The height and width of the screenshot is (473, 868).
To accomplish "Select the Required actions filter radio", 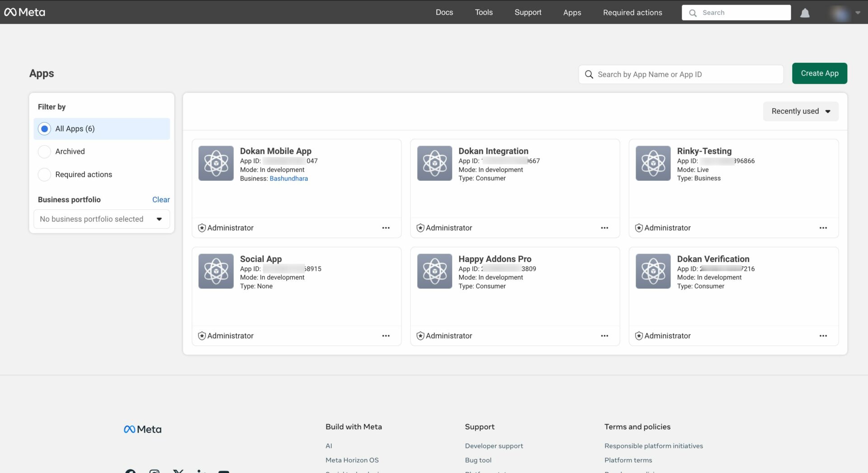I will coord(44,175).
